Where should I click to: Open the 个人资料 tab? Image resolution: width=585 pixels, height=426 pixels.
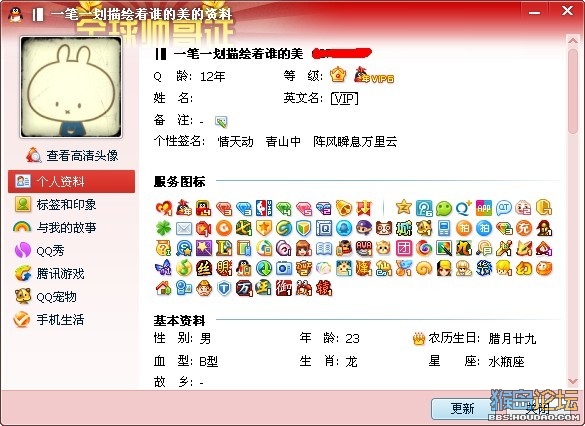click(72, 181)
